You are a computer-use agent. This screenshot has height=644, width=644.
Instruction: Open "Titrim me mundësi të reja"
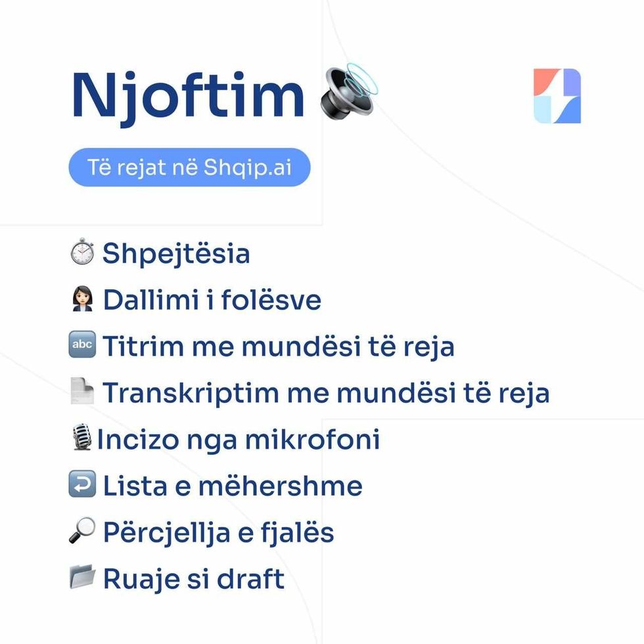[x=278, y=346]
